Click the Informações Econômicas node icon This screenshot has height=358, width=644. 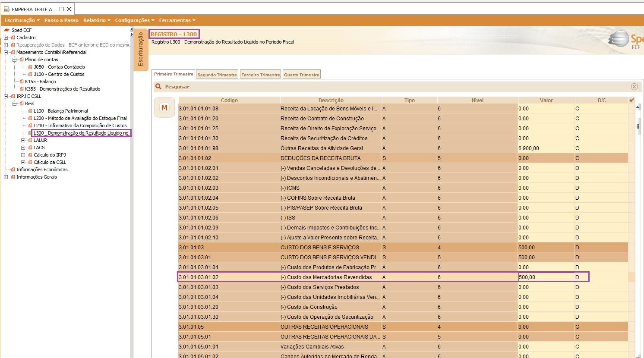[x=13, y=170]
